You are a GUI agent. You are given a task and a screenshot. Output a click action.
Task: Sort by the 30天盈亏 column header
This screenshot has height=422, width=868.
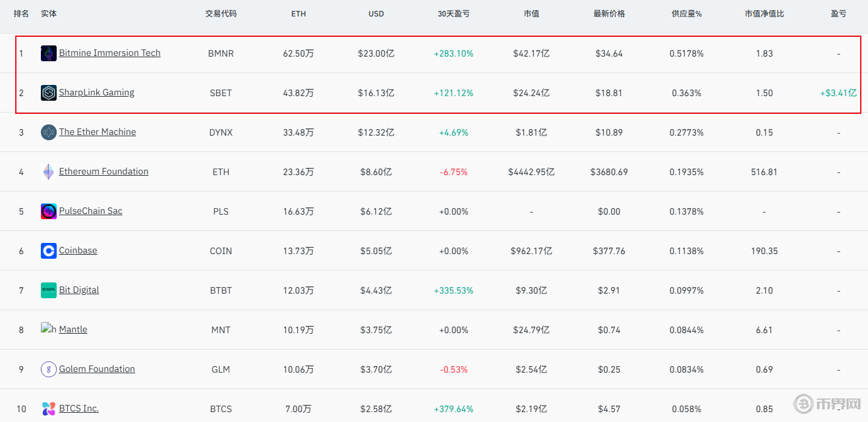(x=453, y=14)
